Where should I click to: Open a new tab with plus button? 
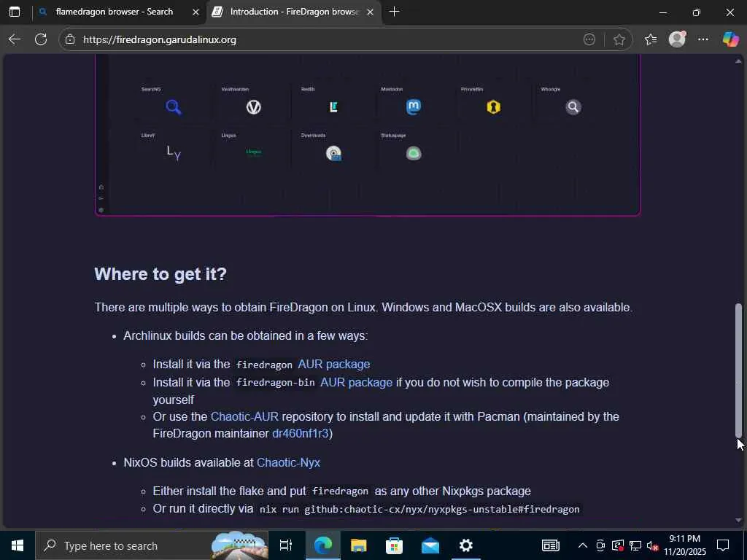coord(394,12)
